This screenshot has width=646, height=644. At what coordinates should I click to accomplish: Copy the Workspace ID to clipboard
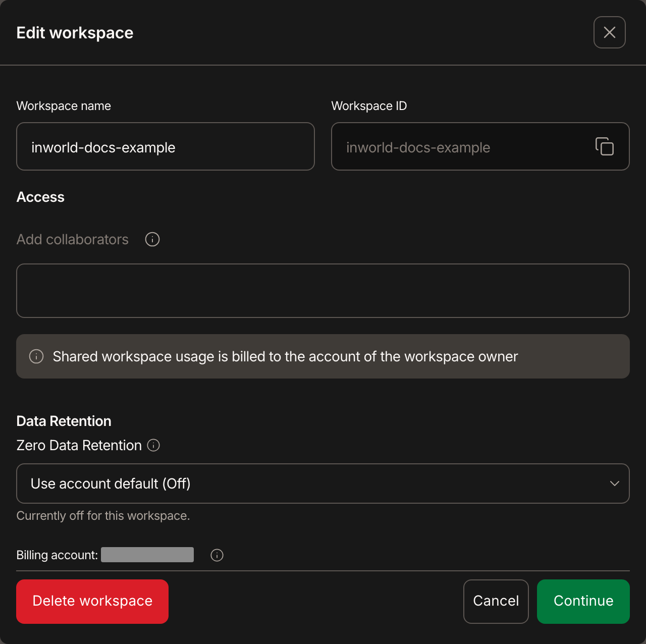(x=605, y=146)
